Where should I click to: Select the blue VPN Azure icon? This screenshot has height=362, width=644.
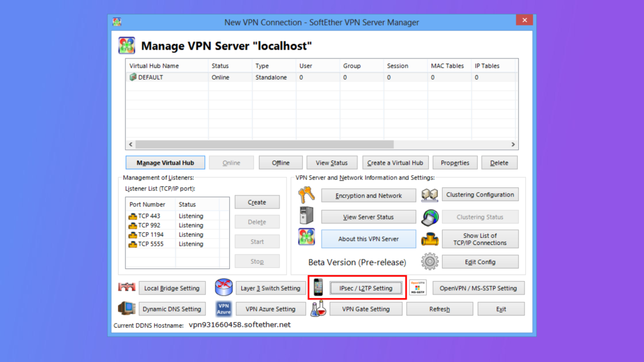click(x=224, y=308)
